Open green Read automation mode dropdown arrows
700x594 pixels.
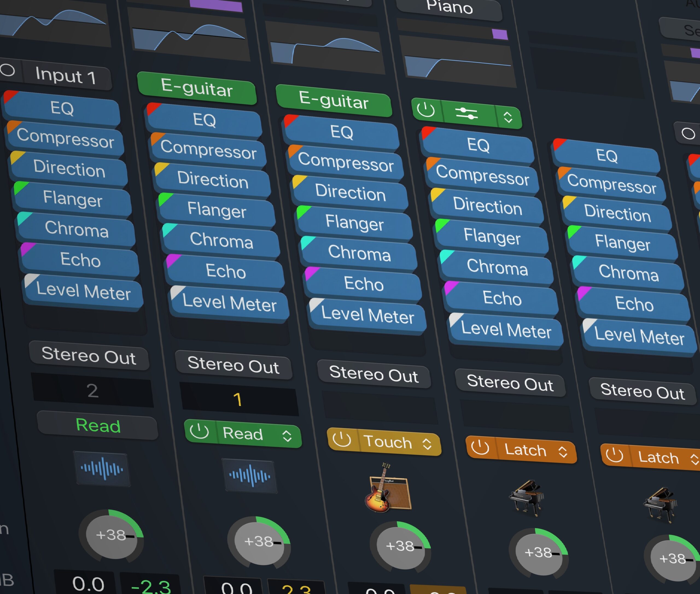287,436
